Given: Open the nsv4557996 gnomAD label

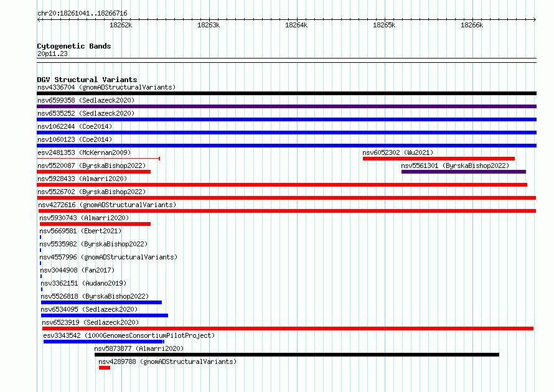Looking at the screenshot, I should tap(108, 257).
